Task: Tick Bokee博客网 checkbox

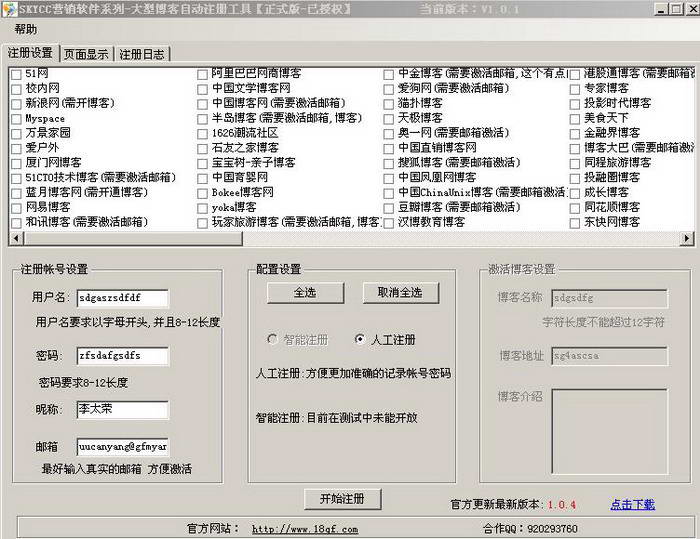Action: coord(202,193)
